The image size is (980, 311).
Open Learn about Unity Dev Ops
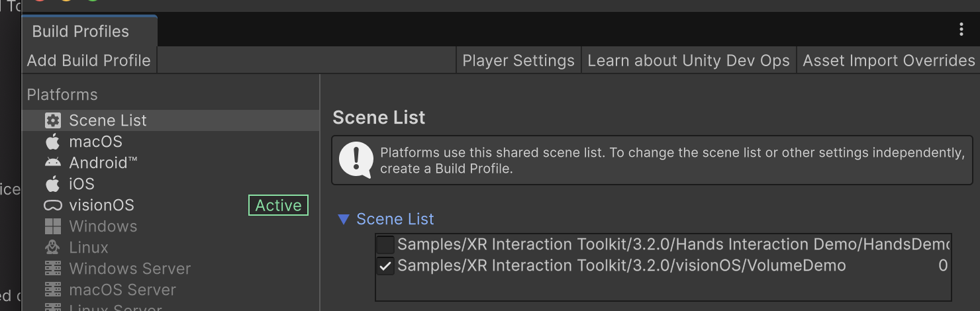click(689, 60)
